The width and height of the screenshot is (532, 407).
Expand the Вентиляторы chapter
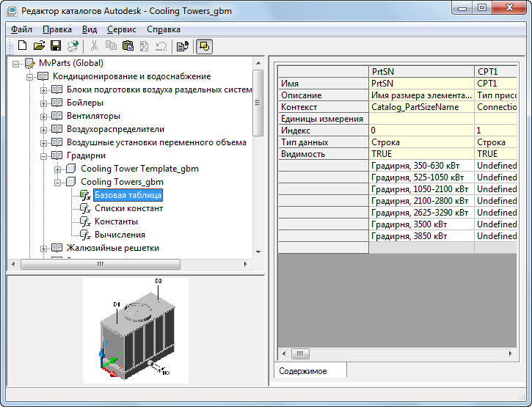[43, 117]
